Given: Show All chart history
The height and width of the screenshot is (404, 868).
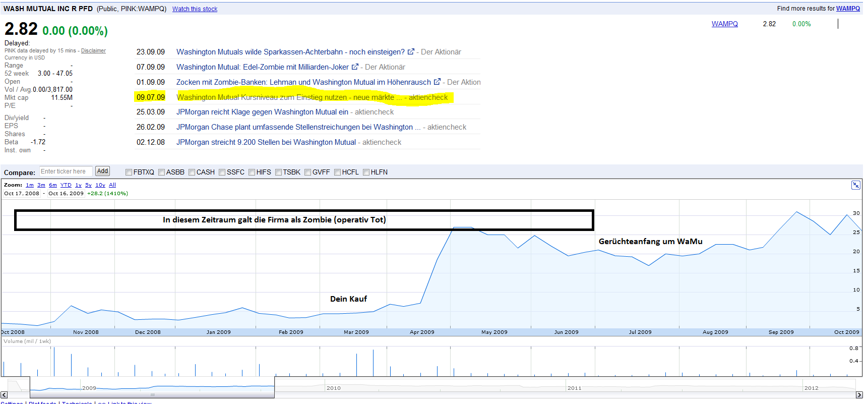Looking at the screenshot, I should [112, 185].
